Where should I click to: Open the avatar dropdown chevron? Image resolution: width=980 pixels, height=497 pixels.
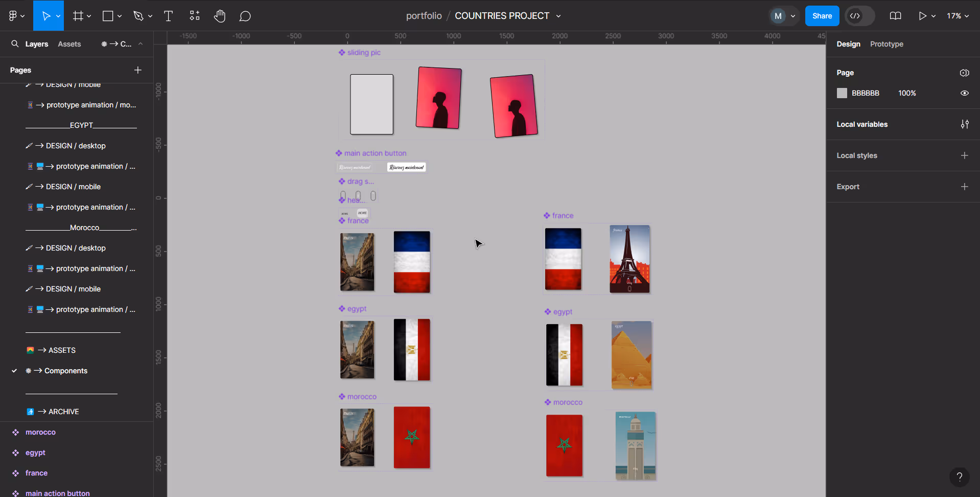click(x=793, y=16)
